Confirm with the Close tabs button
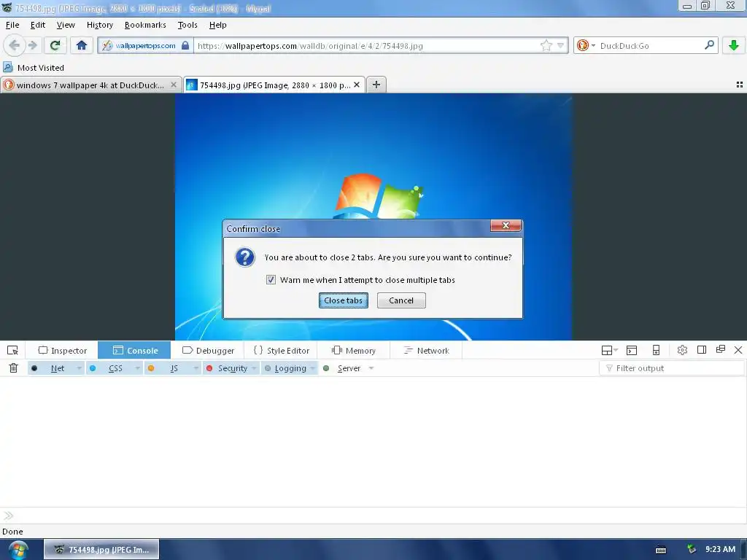This screenshot has width=747, height=560. (x=344, y=300)
